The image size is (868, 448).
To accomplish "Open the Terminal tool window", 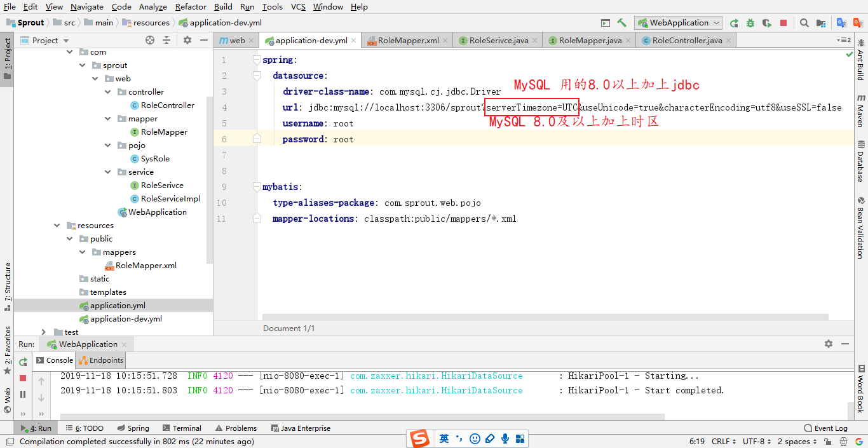I will (x=182, y=428).
